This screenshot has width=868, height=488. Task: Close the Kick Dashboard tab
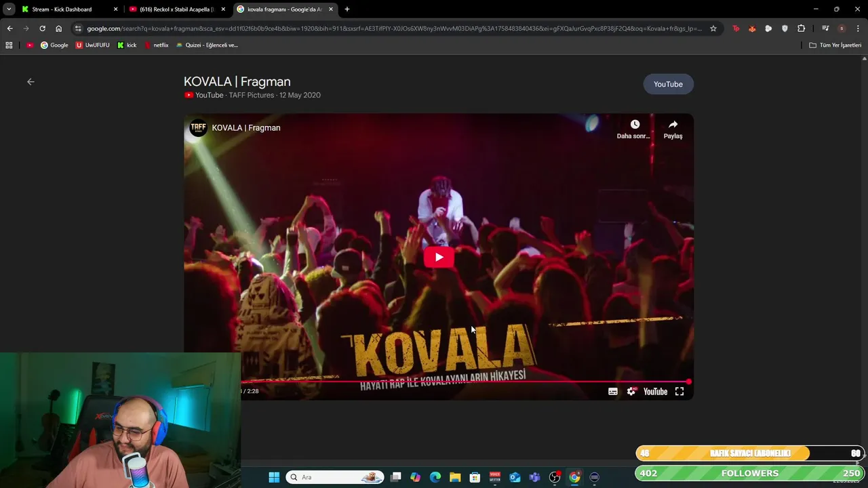click(115, 9)
